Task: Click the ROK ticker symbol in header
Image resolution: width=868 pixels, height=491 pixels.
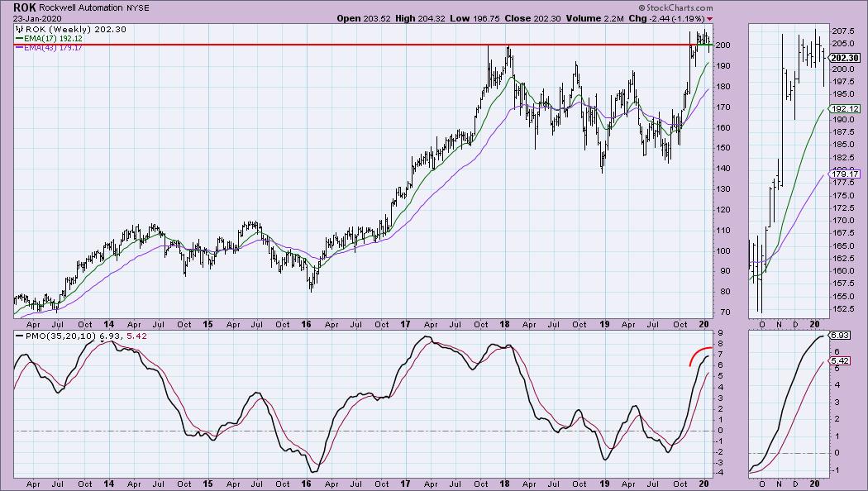Action: click(x=25, y=7)
